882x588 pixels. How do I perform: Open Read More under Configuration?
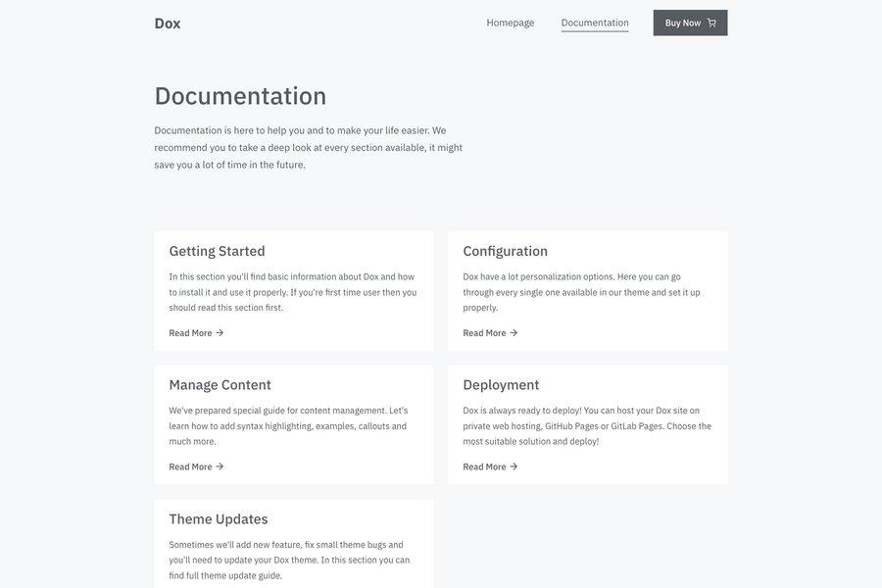[x=485, y=330]
